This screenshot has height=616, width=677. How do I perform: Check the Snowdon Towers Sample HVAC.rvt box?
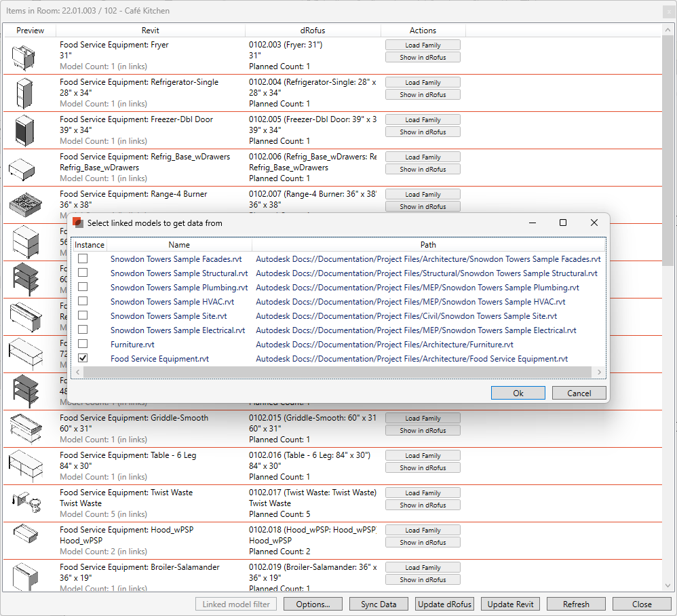(x=83, y=302)
